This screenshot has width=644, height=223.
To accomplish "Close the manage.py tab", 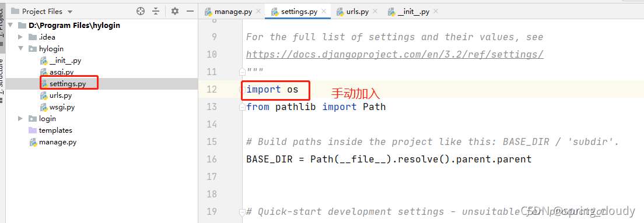I will (x=258, y=12).
